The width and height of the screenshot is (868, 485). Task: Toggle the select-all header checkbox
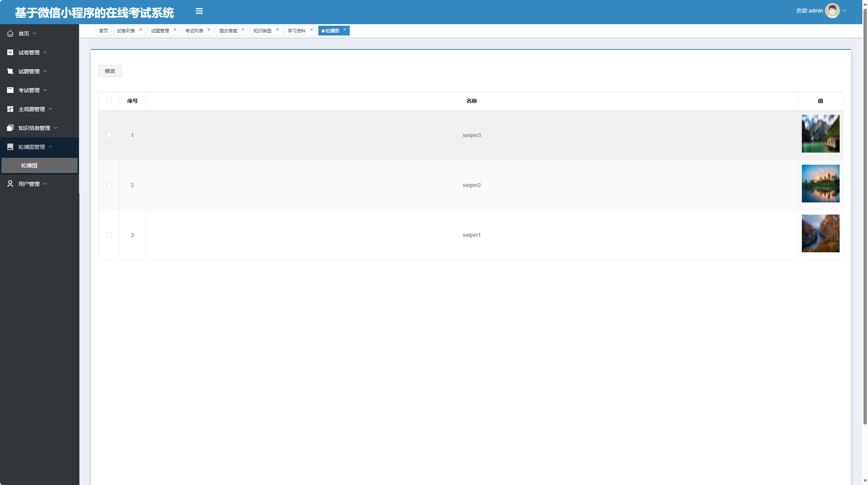point(109,100)
